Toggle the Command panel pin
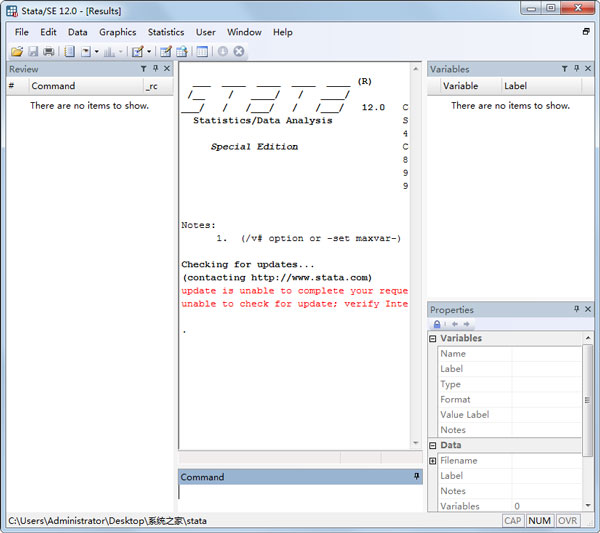Viewport: 600px width, 533px height. (x=417, y=476)
